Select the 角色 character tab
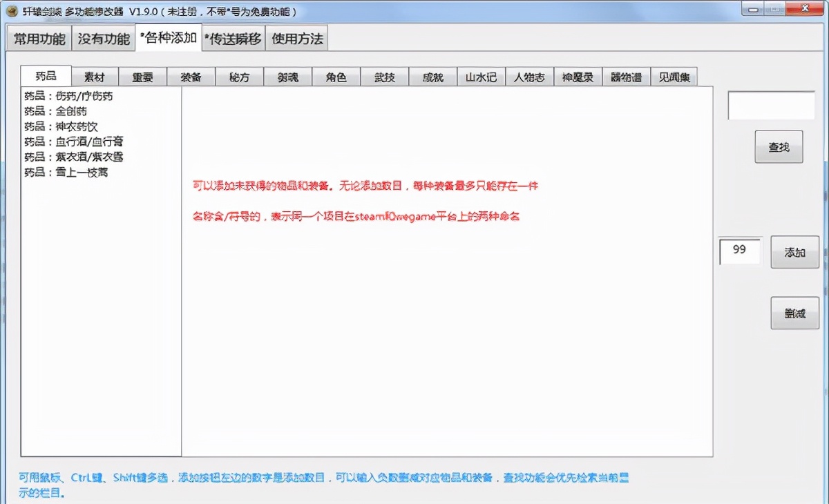This screenshot has height=504, width=829. pos(336,77)
